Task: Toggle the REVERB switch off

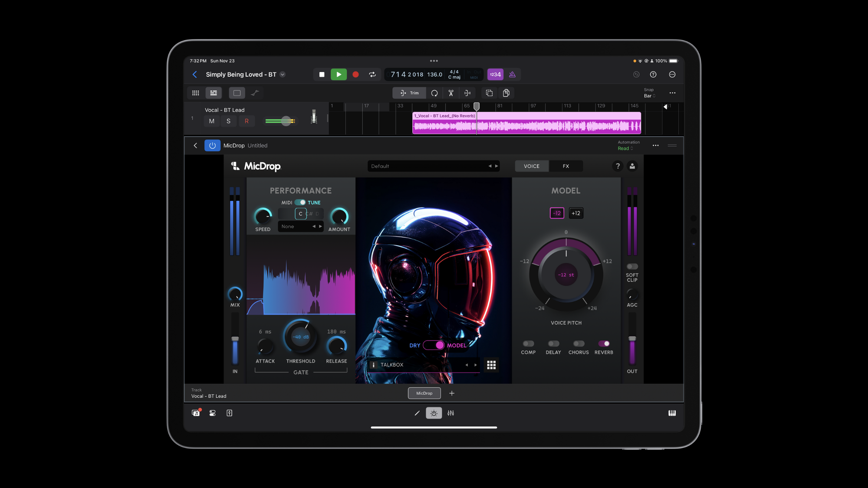Action: tap(604, 344)
